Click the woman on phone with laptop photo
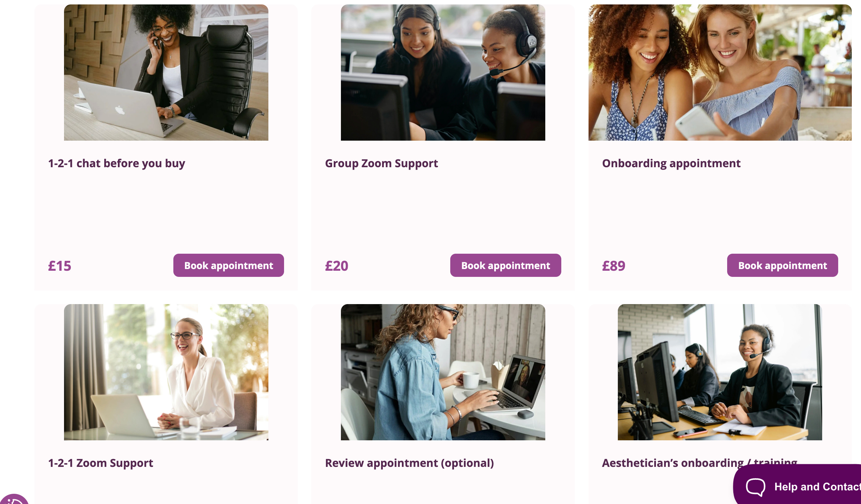 pos(166,73)
